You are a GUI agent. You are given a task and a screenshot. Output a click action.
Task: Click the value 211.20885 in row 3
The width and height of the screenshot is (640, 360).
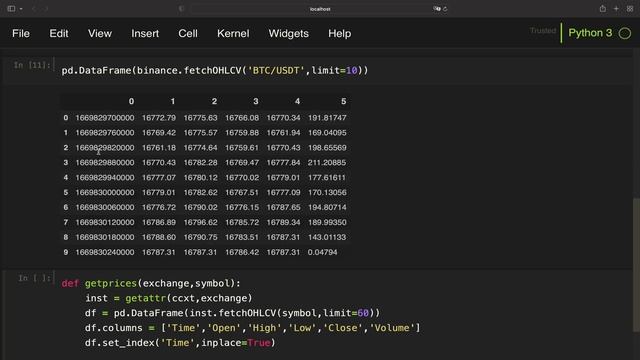pos(327,162)
